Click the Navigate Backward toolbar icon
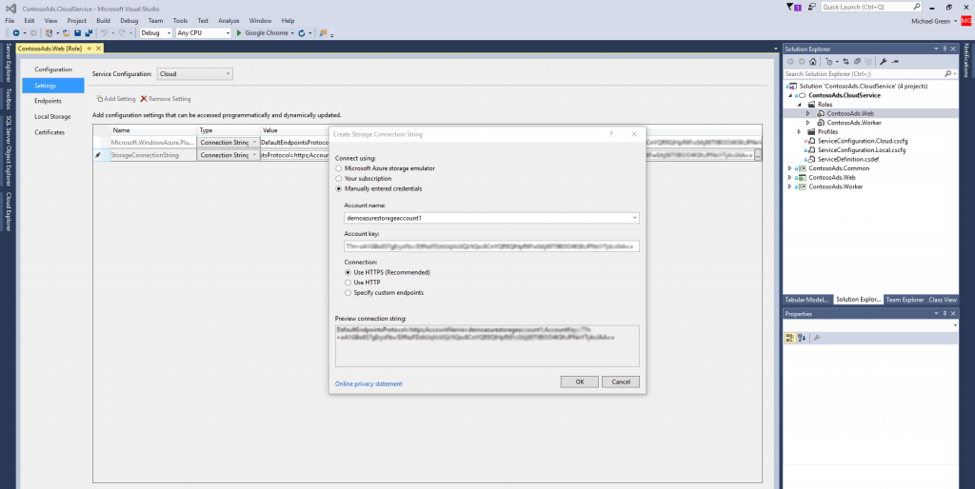The image size is (975, 489). [x=16, y=33]
